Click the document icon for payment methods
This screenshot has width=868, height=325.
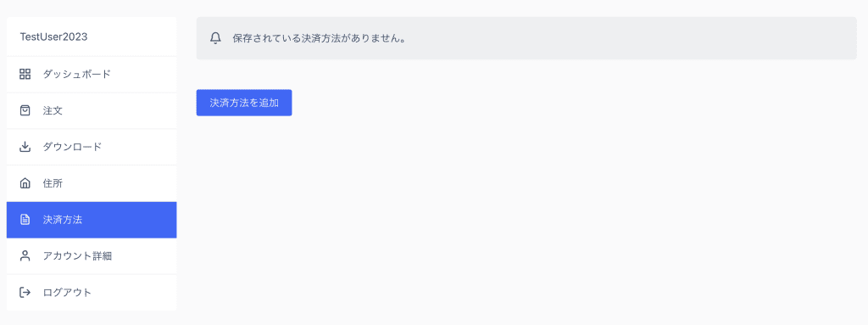pyautogui.click(x=25, y=220)
